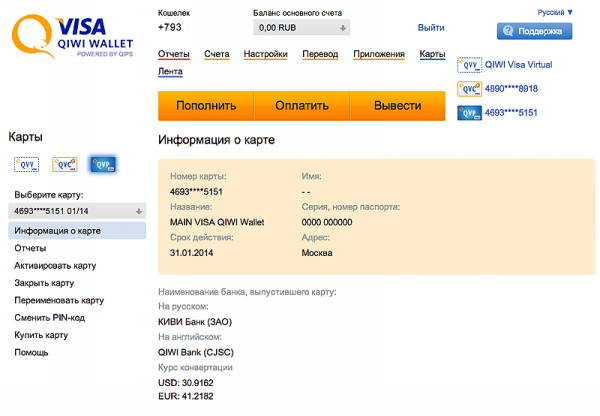Viewport: 600px width, 416px height.
Task: Open the Русский language selector
Action: 555,12
